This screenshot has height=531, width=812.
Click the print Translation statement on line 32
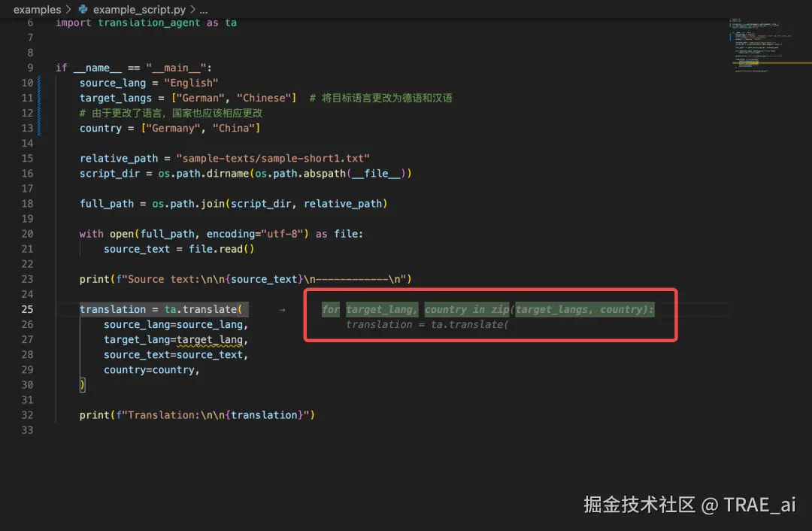197,414
